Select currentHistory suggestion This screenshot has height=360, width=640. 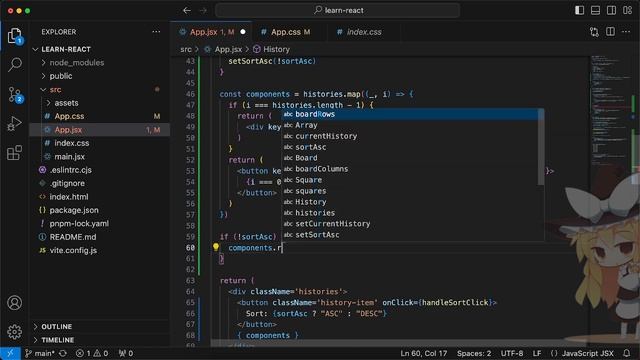(410, 136)
